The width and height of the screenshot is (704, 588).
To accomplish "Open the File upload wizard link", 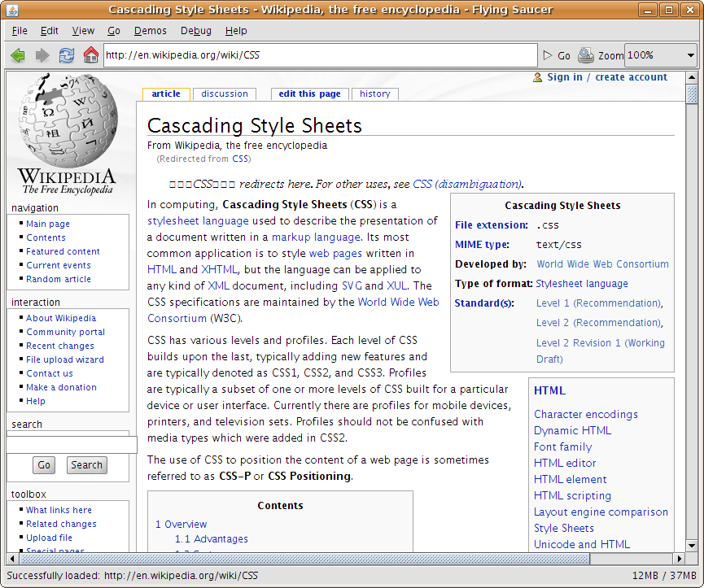I will 65,359.
